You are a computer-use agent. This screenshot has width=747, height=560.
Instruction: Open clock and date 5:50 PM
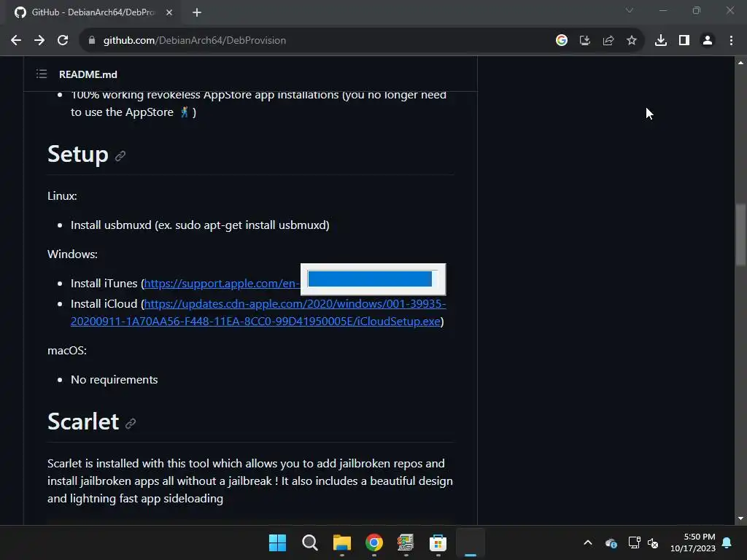tap(693, 542)
